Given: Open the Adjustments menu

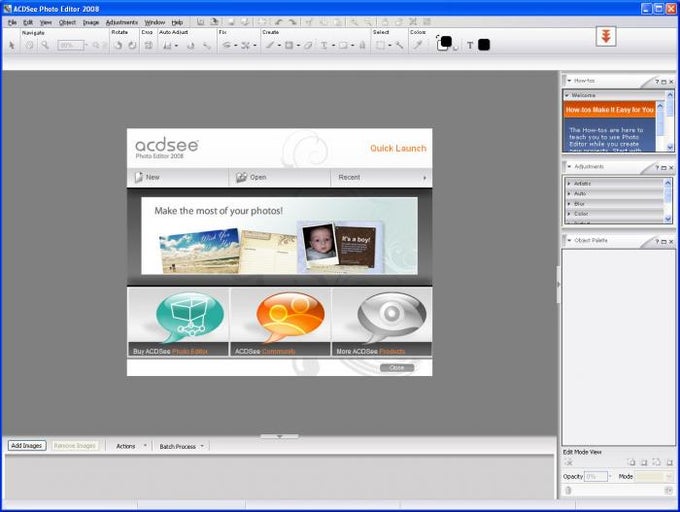Looking at the screenshot, I should click(x=121, y=22).
